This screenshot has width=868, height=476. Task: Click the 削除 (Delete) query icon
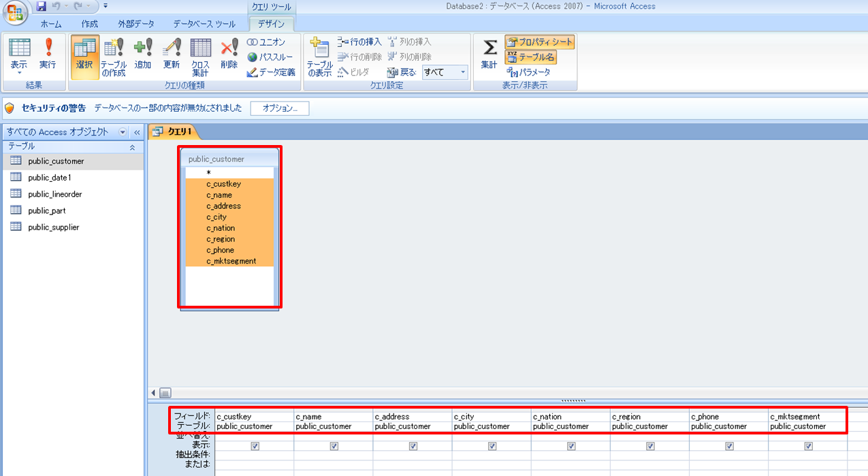(229, 55)
